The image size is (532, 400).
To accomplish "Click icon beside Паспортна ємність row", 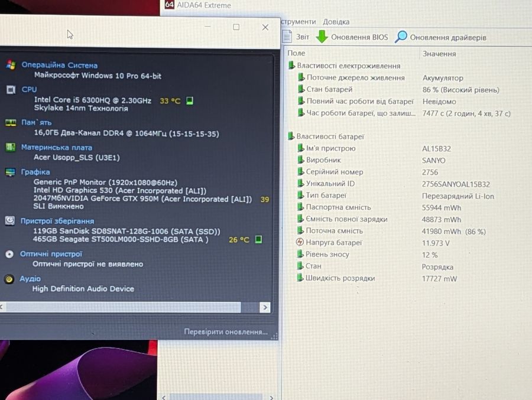I will (x=300, y=207).
